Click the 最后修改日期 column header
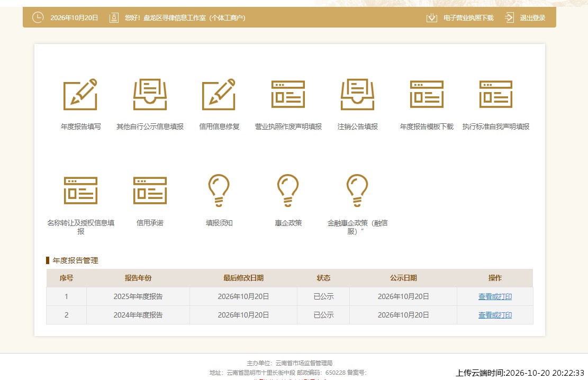Viewport: 588px width, 380px height. click(243, 278)
